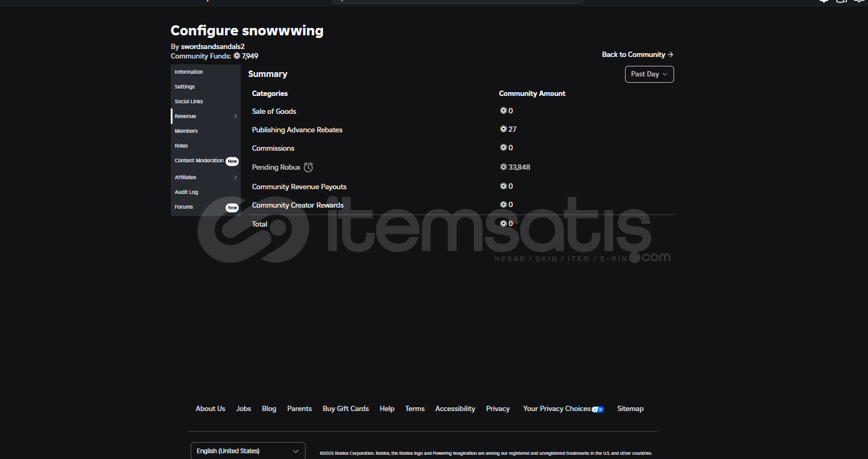Viewport: 868px width, 459px height.
Task: Open the About Us footer link
Action: coord(210,408)
